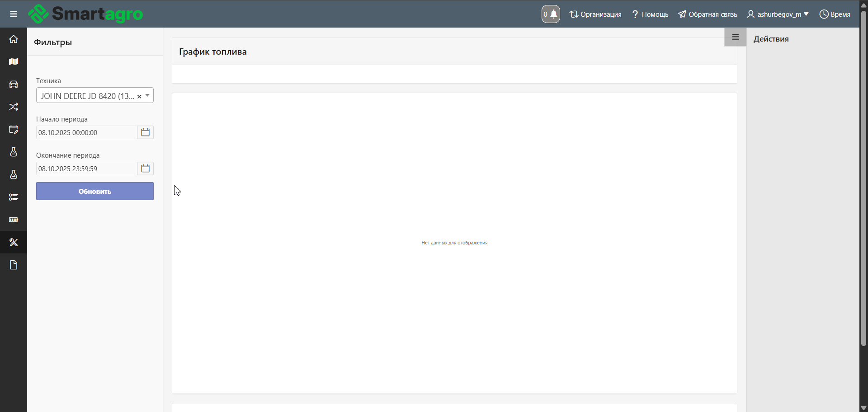Open the Помощь menu
This screenshot has height=412, width=868.
click(650, 14)
